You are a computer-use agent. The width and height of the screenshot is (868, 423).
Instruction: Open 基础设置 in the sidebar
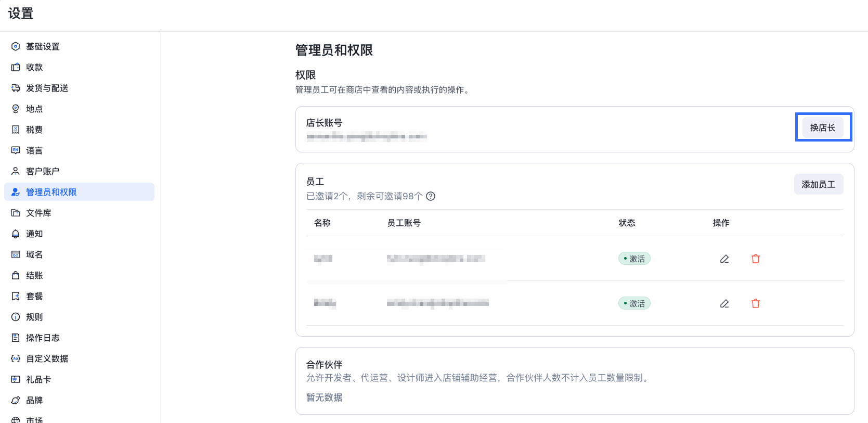point(43,46)
